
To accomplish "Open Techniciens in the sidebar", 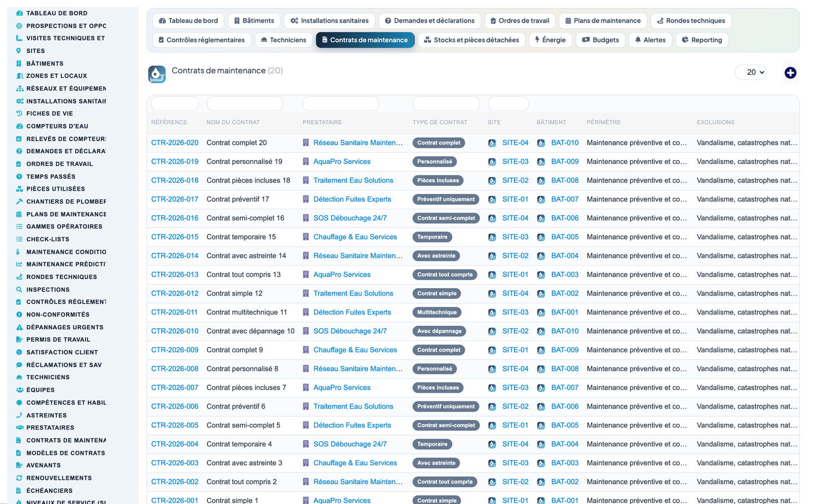I will (x=48, y=377).
